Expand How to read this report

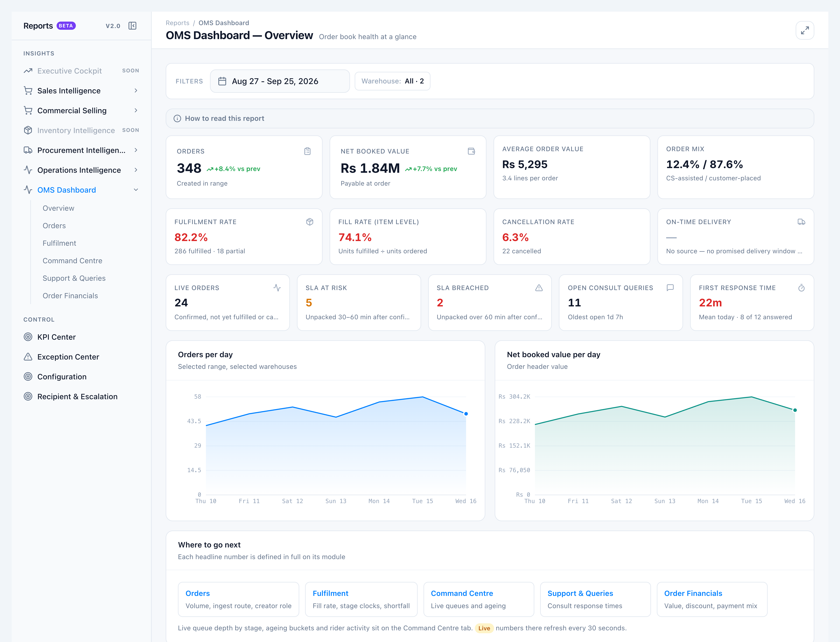(490, 118)
